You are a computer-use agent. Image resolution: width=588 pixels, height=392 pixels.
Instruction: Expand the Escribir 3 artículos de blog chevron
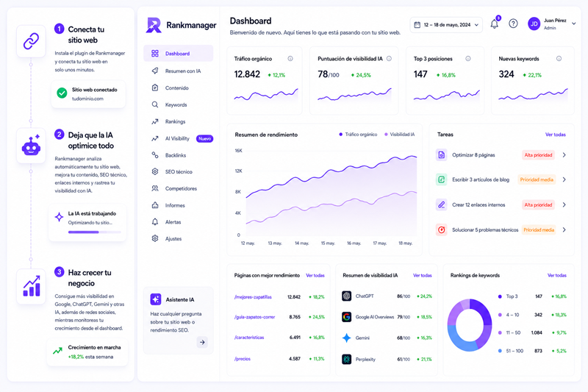click(x=564, y=179)
